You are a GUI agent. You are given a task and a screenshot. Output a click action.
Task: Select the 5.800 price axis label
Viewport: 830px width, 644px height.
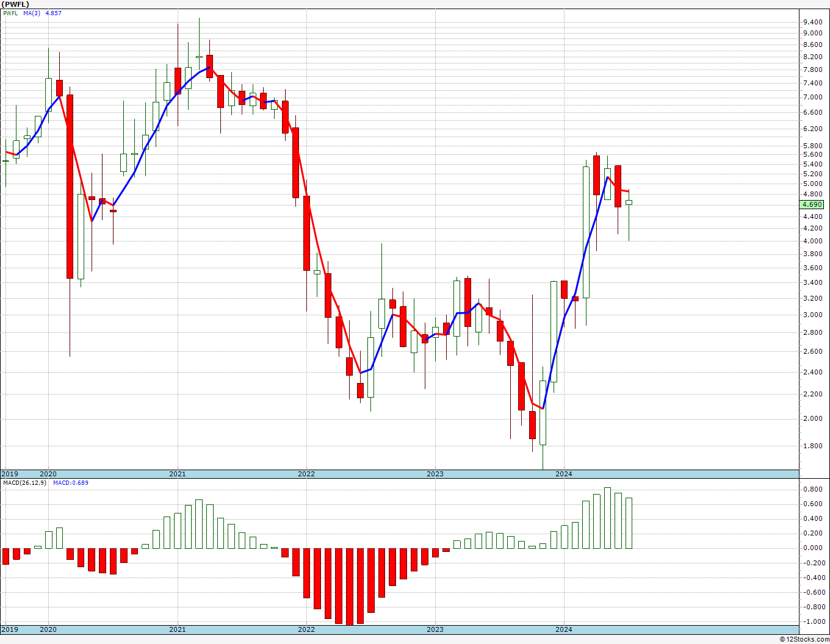(814, 146)
